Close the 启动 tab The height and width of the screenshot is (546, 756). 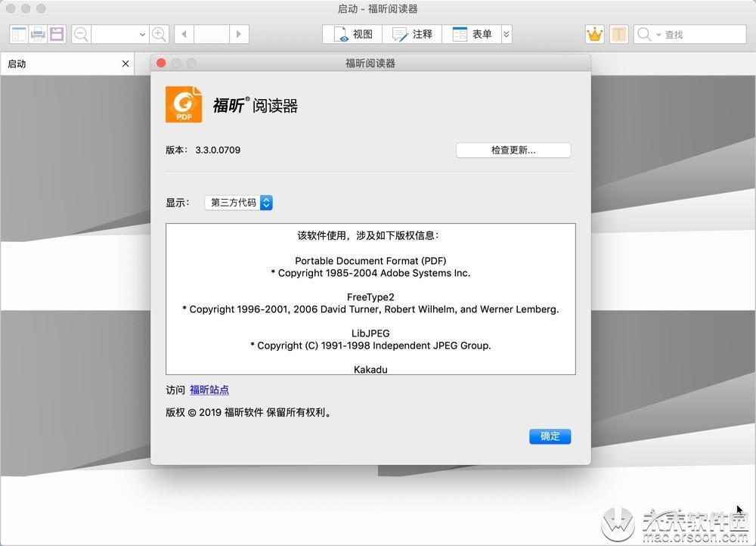click(125, 64)
